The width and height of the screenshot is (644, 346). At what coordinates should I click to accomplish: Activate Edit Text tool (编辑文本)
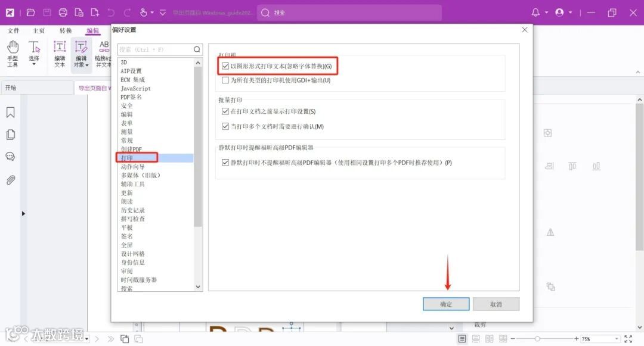pos(60,53)
